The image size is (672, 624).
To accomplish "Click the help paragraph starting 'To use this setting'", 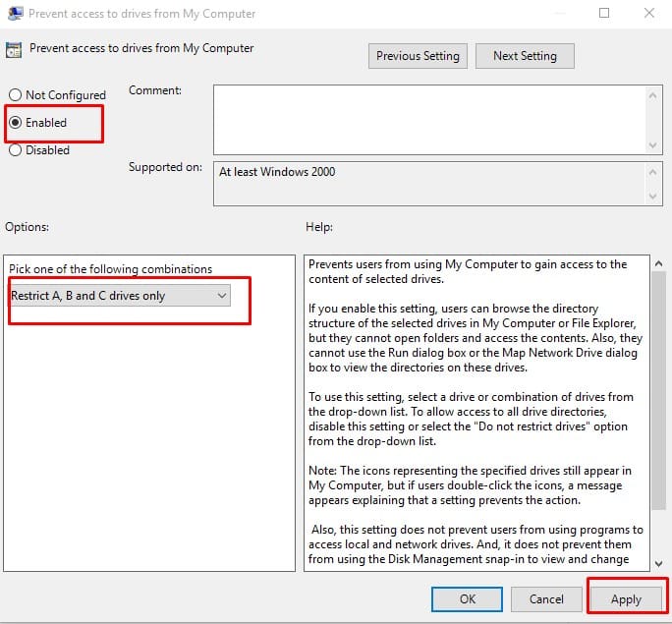I will click(x=471, y=419).
